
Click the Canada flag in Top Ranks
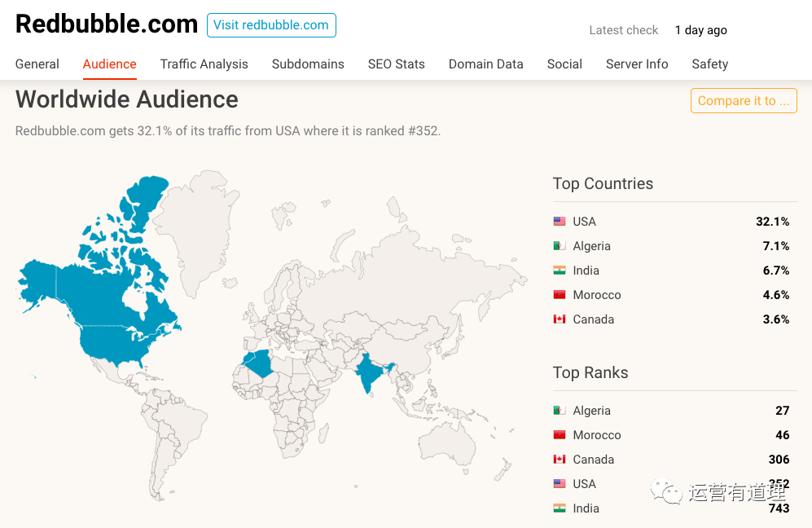coord(560,459)
